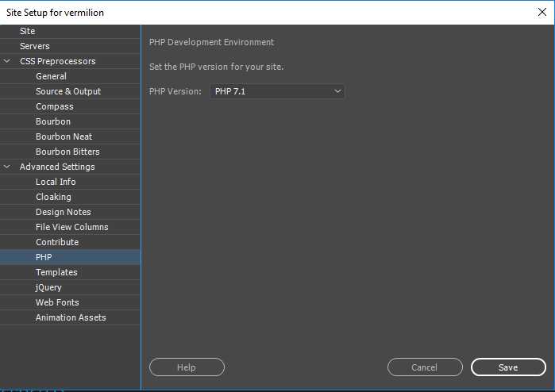Viewport: 555px width, 392px height.
Task: Select the Templates category
Action: coord(56,272)
